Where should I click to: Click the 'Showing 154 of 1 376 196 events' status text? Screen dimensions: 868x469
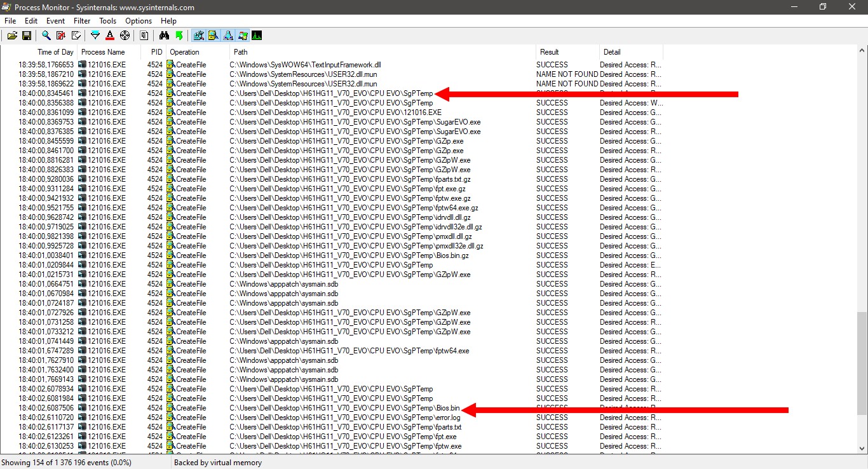tap(67, 463)
